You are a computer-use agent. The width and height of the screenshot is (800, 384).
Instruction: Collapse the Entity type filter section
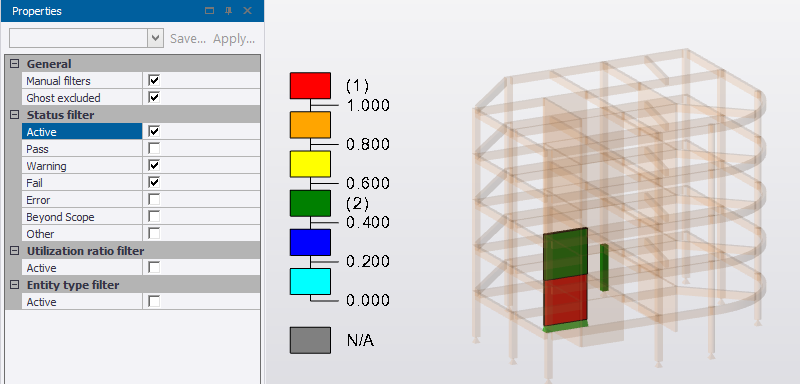(x=15, y=285)
